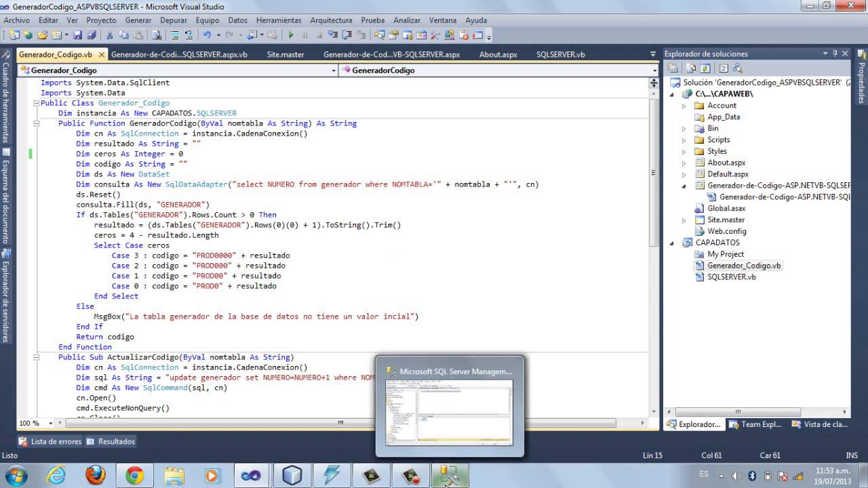Click the New Project toolbar icon

coord(16,35)
